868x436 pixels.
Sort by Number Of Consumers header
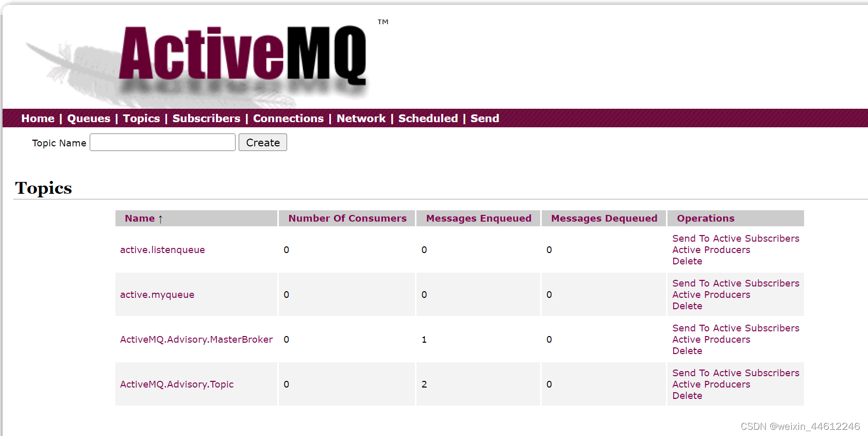[x=347, y=219]
